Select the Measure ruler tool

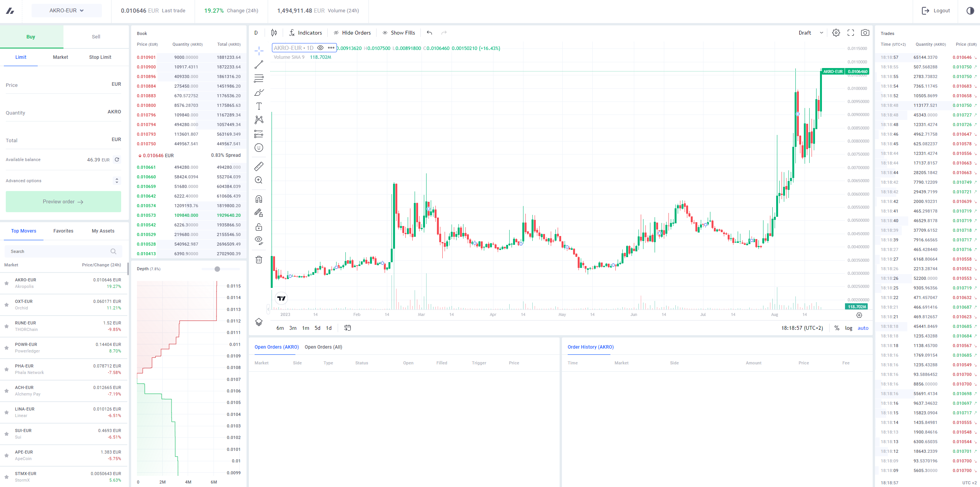[x=259, y=166]
